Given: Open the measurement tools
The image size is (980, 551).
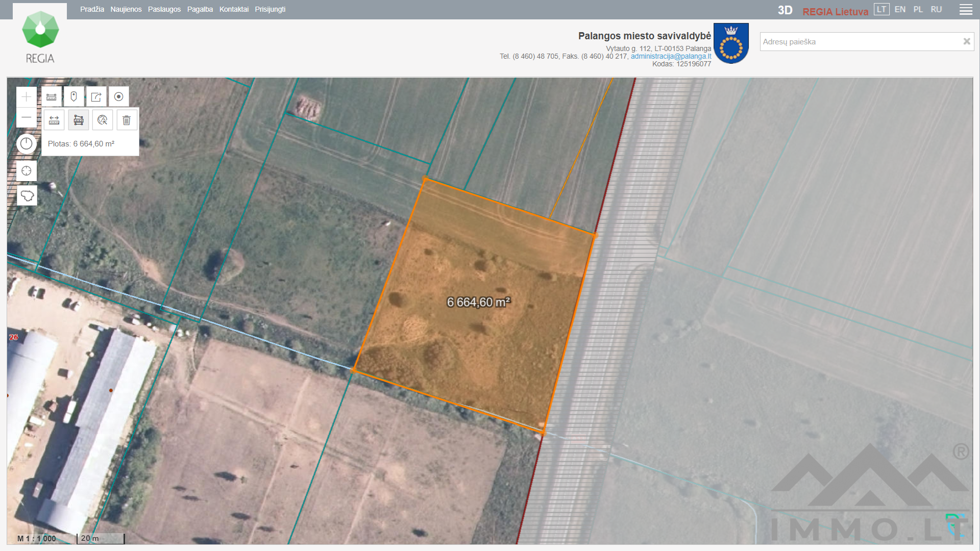Looking at the screenshot, I should click(52, 96).
